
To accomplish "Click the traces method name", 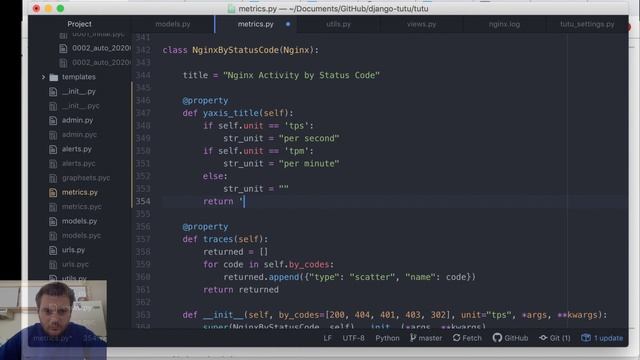I will [x=218, y=239].
